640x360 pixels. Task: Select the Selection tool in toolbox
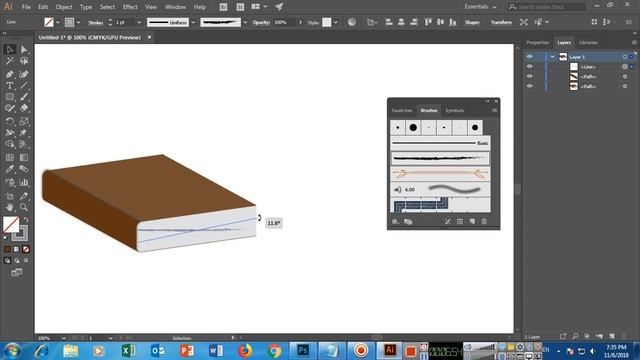(x=10, y=49)
